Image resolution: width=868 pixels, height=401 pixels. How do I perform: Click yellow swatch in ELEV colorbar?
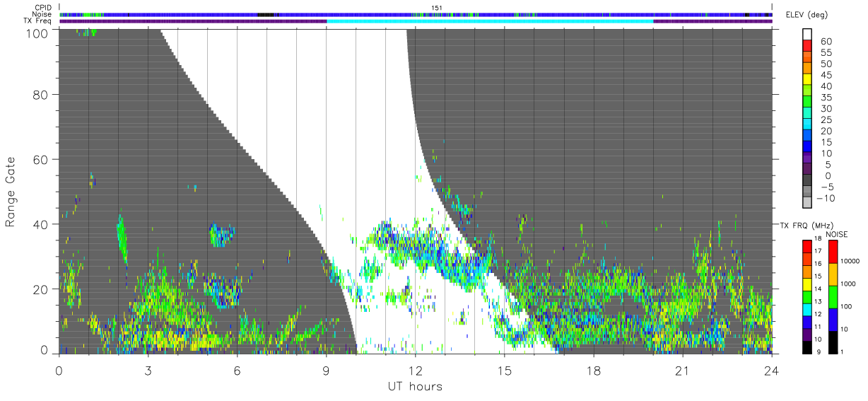pos(808,79)
